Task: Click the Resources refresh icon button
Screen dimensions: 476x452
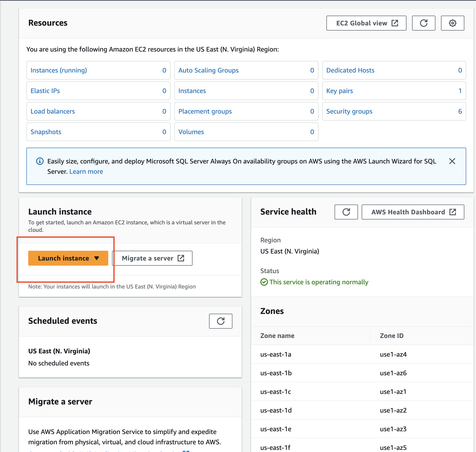Action: pyautogui.click(x=423, y=23)
